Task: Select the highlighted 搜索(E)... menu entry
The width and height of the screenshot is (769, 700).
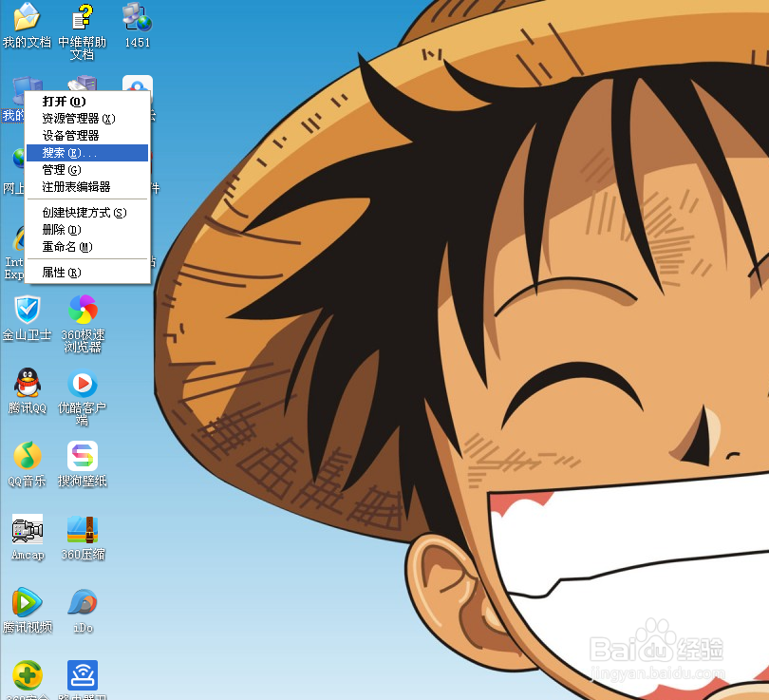Action: [87, 153]
